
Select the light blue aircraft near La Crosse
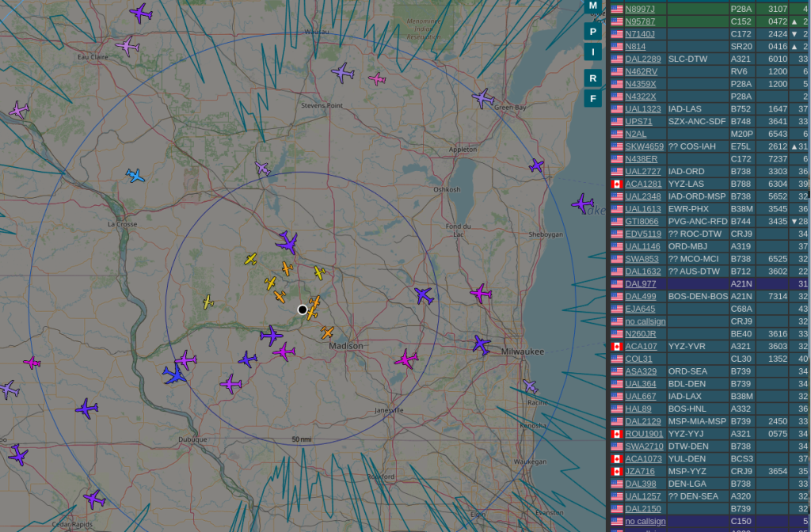[135, 176]
